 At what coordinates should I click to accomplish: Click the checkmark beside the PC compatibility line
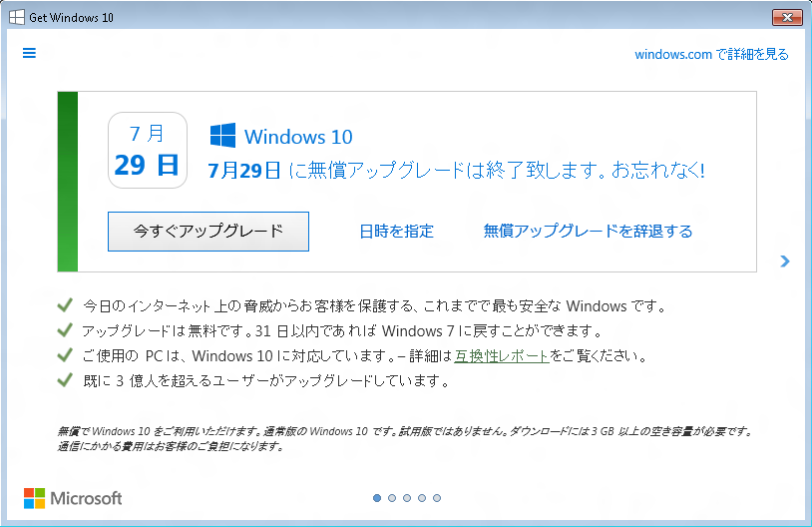coord(65,355)
